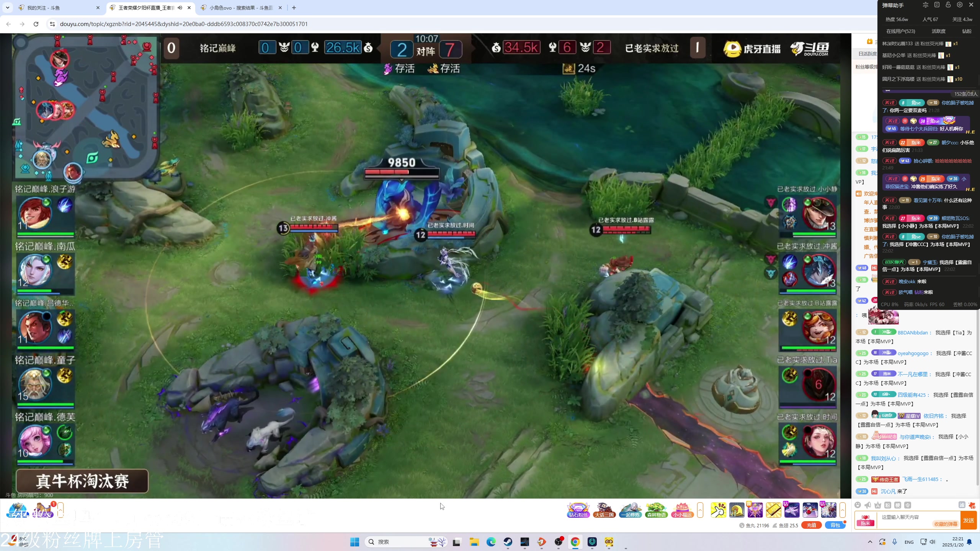Click the 粉 fan badge chat icon

point(888,505)
